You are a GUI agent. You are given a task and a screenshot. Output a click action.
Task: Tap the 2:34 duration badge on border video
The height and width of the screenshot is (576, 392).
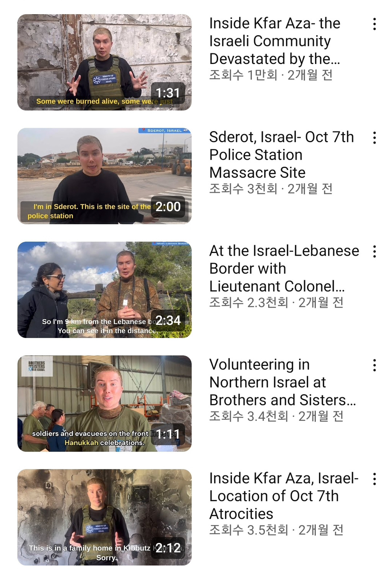coord(168,320)
